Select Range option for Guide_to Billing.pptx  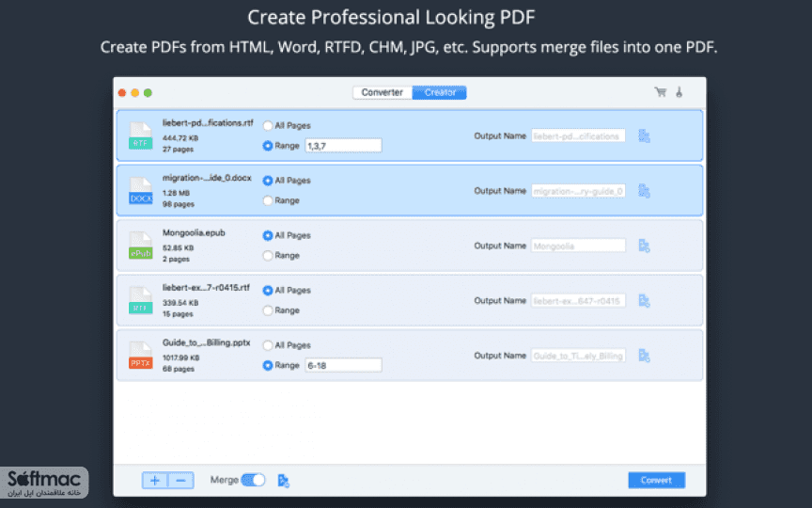point(267,365)
